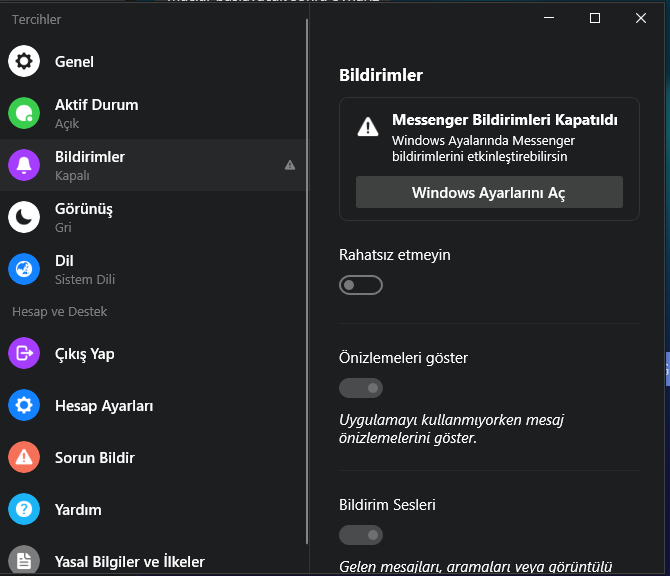Click the 'Kapalı' status under Bildirimler

pos(72,175)
